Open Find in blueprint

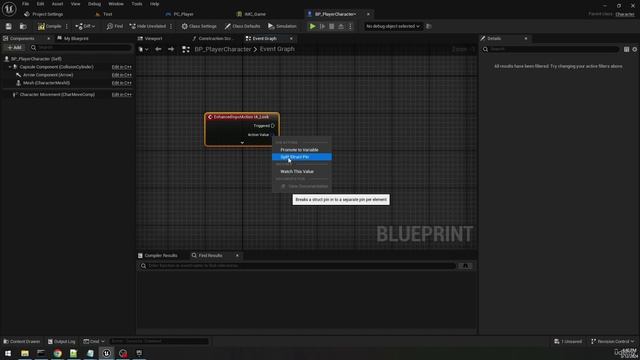pos(115,26)
